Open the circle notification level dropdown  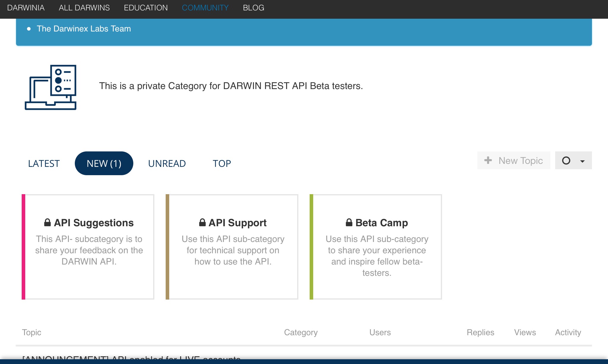pos(573,160)
